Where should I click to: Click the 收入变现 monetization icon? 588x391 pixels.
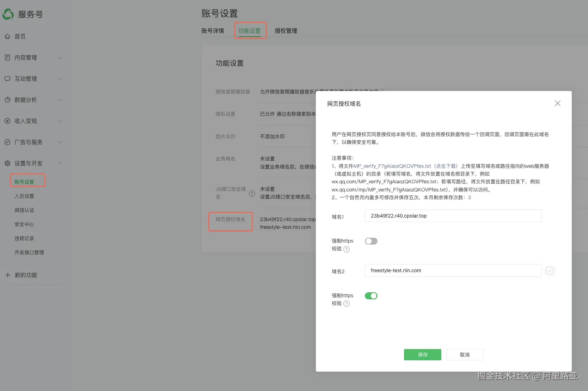(7, 121)
